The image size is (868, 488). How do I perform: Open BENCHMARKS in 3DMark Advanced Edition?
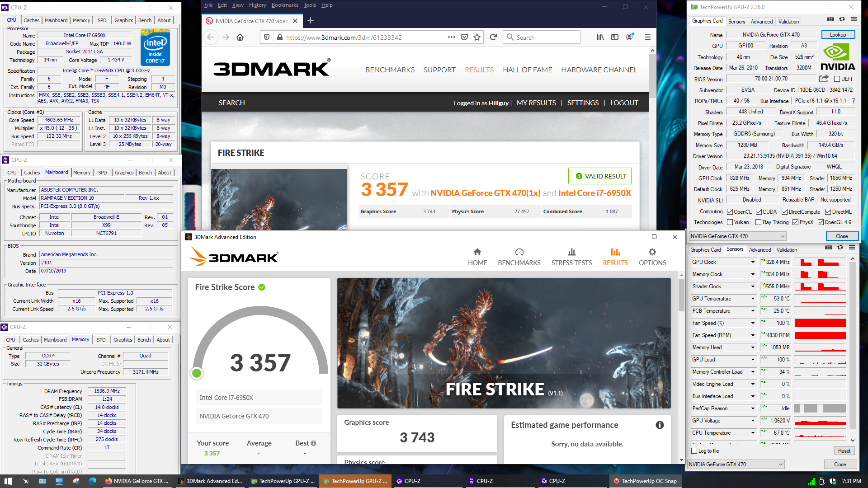[x=519, y=257]
